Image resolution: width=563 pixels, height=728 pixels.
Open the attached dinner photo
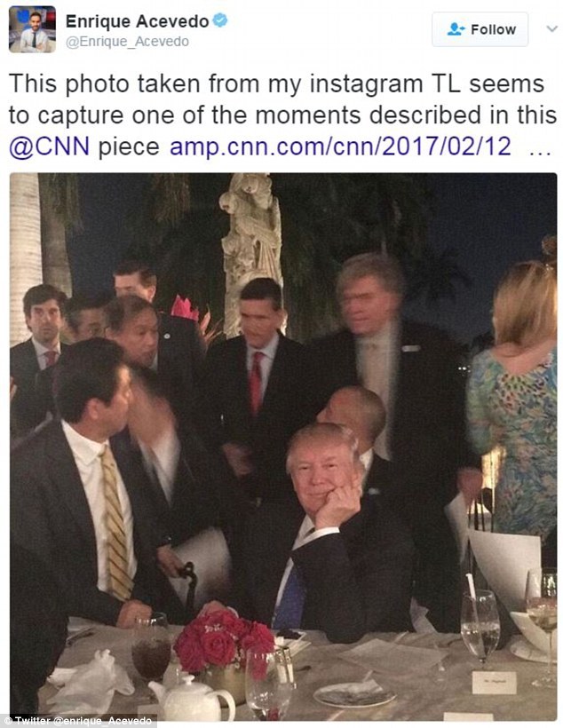[x=283, y=447]
